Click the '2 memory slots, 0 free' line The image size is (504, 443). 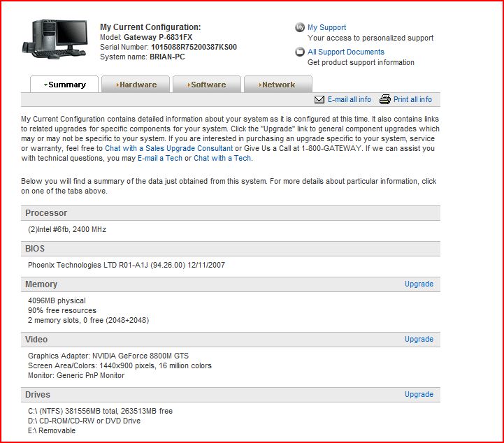pyautogui.click(x=88, y=320)
